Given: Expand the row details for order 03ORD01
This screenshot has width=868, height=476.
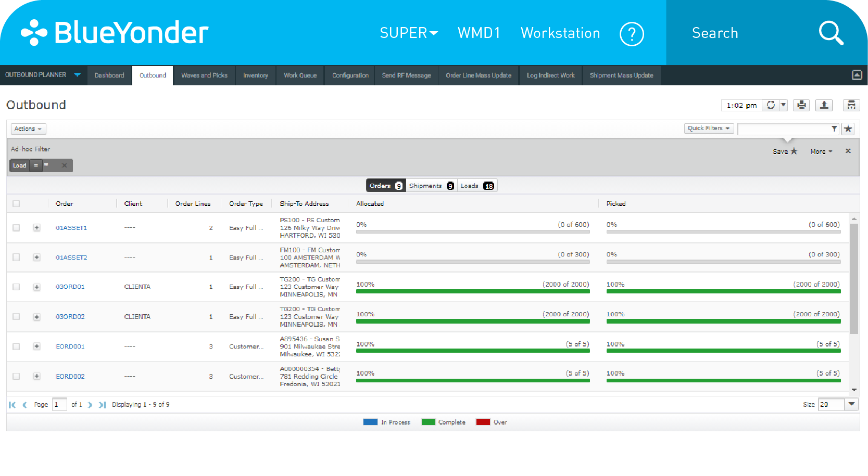Looking at the screenshot, I should pos(36,287).
